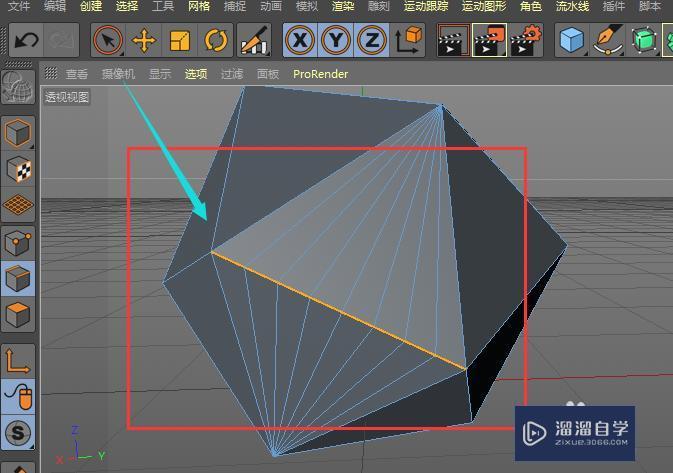The height and width of the screenshot is (473, 673).
Task: Open the recent tools knife icon
Action: (x=254, y=41)
